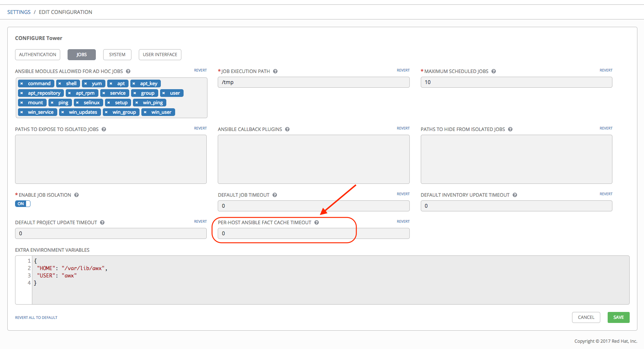Focus the Default Job Timeout input
The image size is (644, 349).
[x=314, y=206]
